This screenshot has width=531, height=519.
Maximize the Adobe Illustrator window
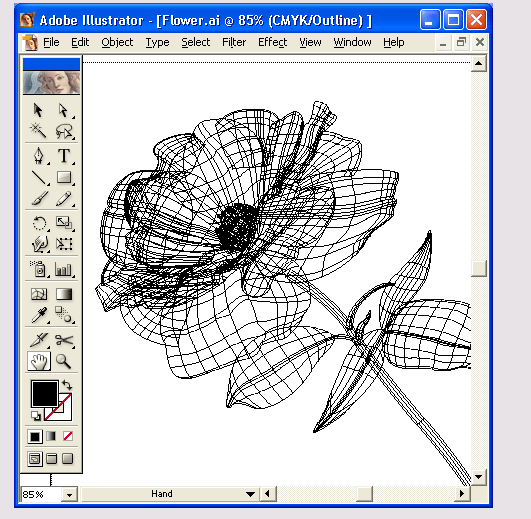[x=453, y=20]
